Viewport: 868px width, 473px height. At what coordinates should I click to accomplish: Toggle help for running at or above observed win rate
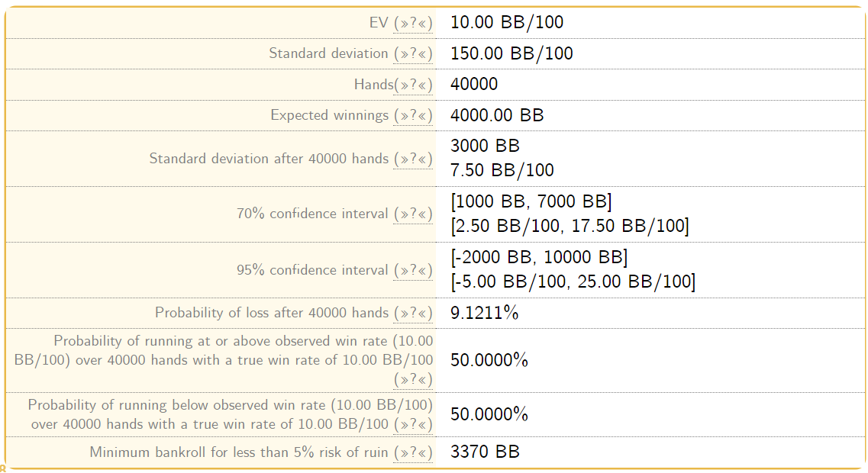tap(414, 378)
